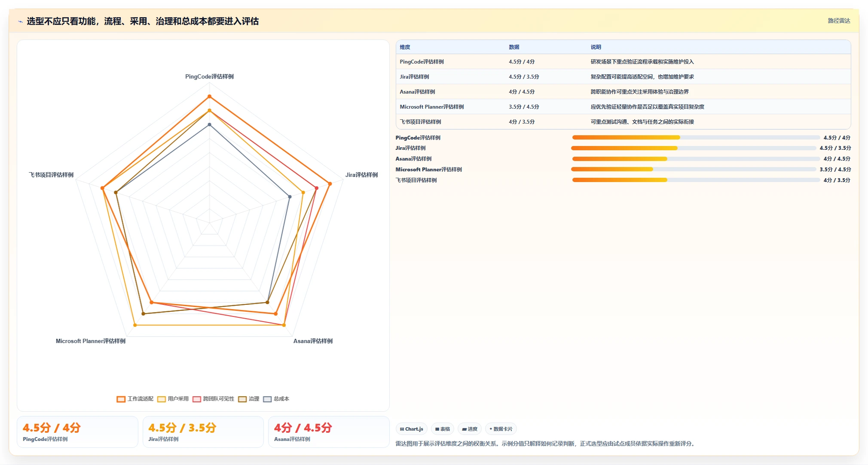The image size is (868, 465).
Task: Click the 路径雷达 label in the header
Action: pos(839,21)
